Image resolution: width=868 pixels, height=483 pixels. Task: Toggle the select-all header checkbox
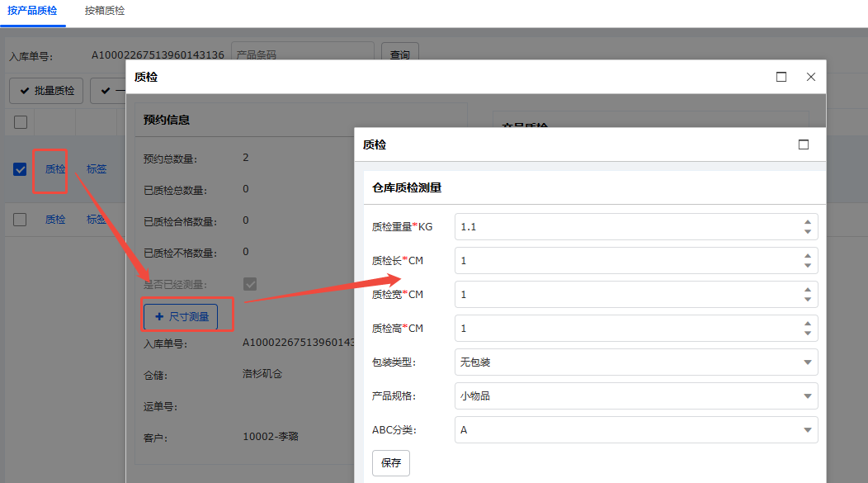coord(21,122)
